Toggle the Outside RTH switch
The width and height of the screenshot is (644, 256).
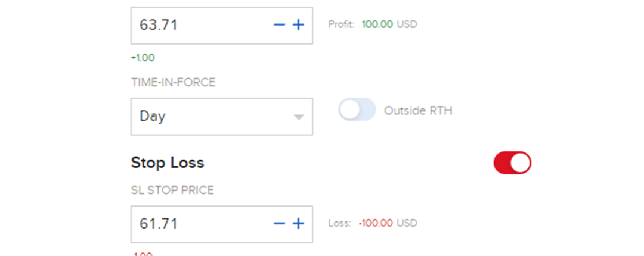point(357,110)
